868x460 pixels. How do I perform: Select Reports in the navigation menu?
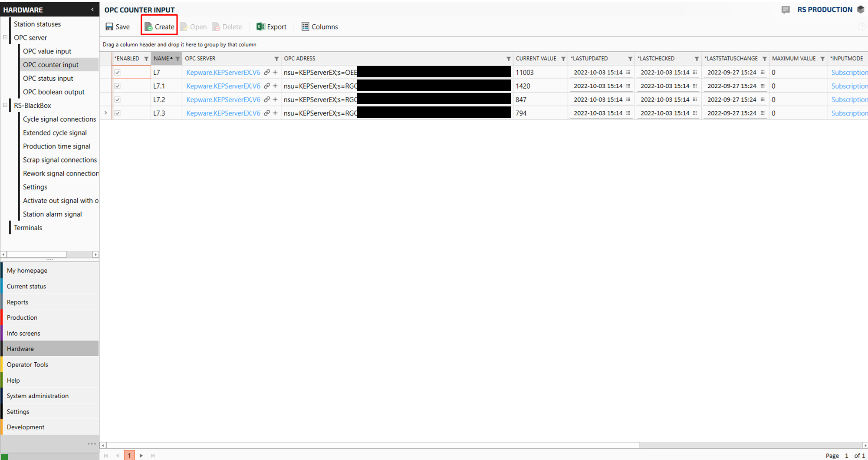tap(17, 302)
